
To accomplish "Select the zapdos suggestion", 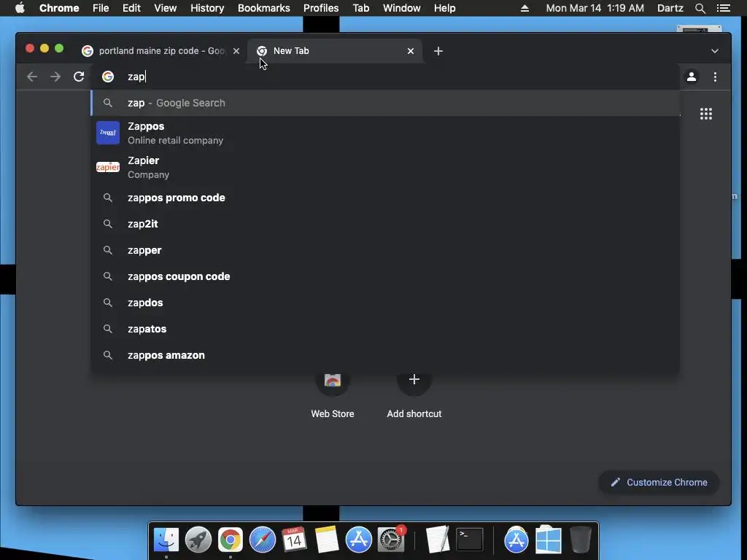I will tap(385, 303).
